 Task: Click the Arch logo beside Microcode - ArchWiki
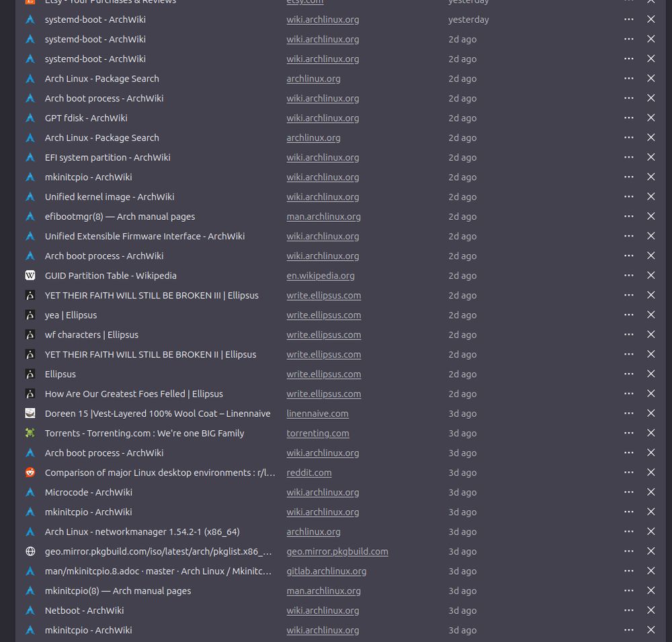pyautogui.click(x=30, y=492)
